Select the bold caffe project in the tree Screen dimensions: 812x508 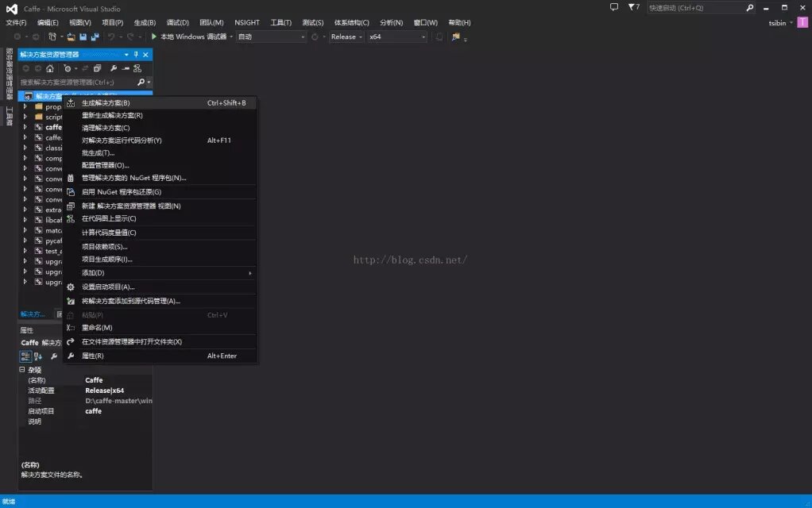coord(53,127)
